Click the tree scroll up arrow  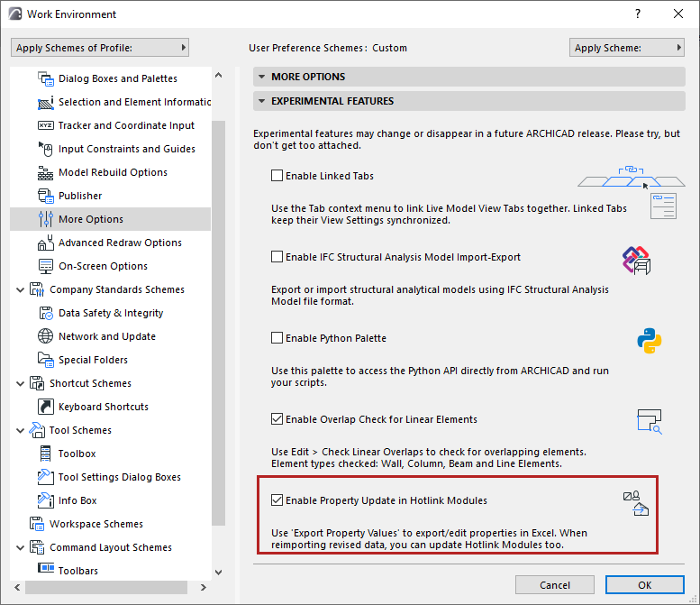pos(218,75)
